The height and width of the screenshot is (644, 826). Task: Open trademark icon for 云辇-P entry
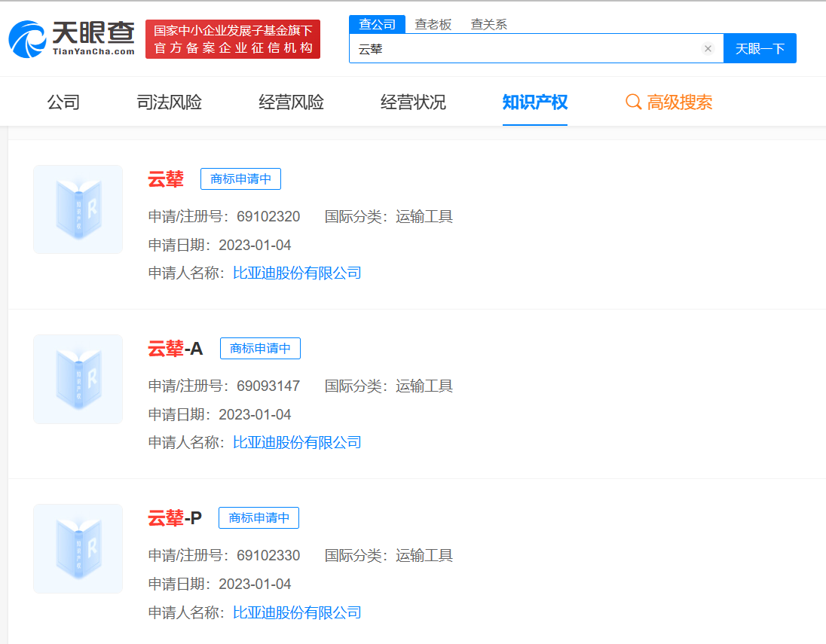coord(78,548)
